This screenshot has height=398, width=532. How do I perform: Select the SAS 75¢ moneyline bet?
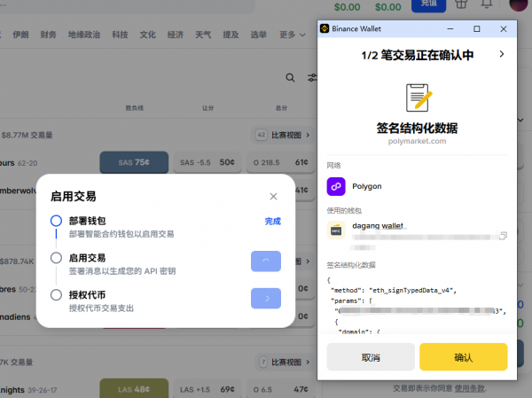134,162
